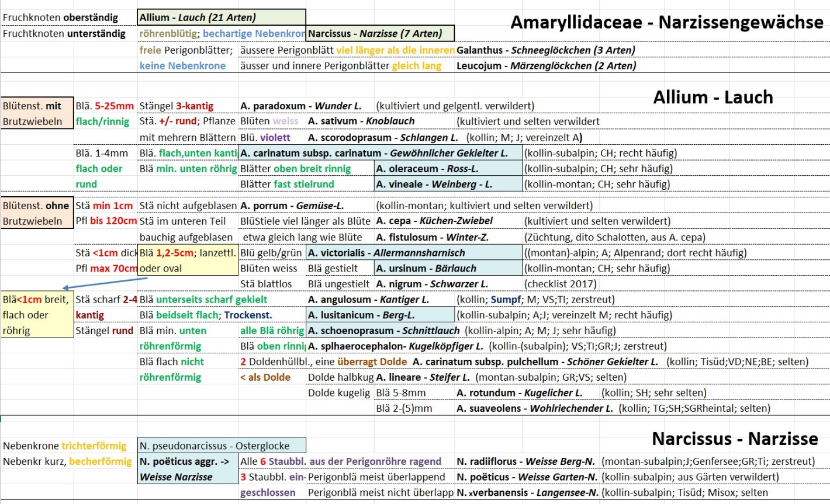Select 'A. suaveolens - Wohlriechender L.' cell
The height and width of the screenshot is (504, 830).
(x=535, y=408)
